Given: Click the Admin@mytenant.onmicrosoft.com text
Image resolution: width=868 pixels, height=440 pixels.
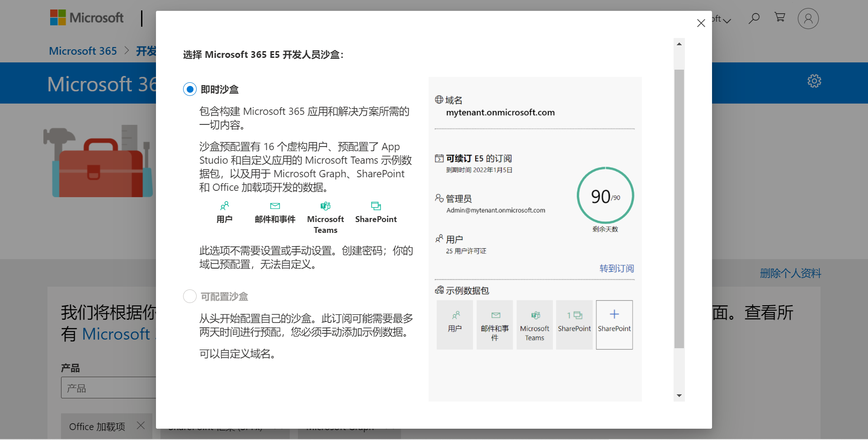Looking at the screenshot, I should click(x=496, y=210).
